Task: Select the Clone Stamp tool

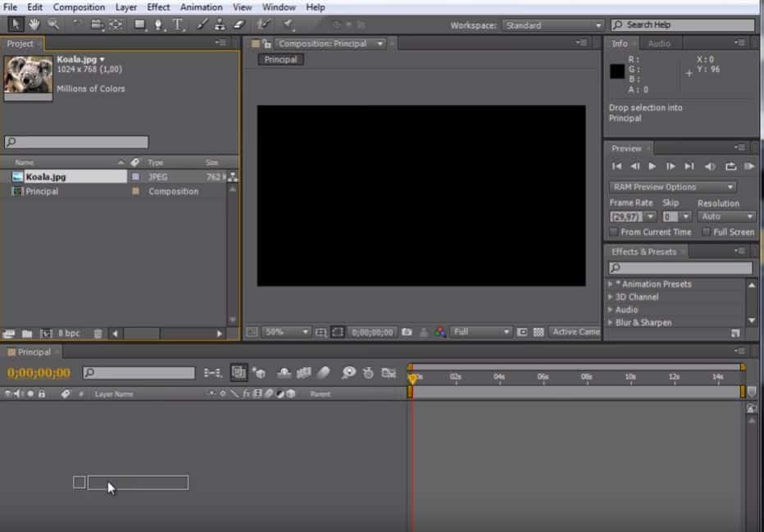Action: [x=220, y=25]
